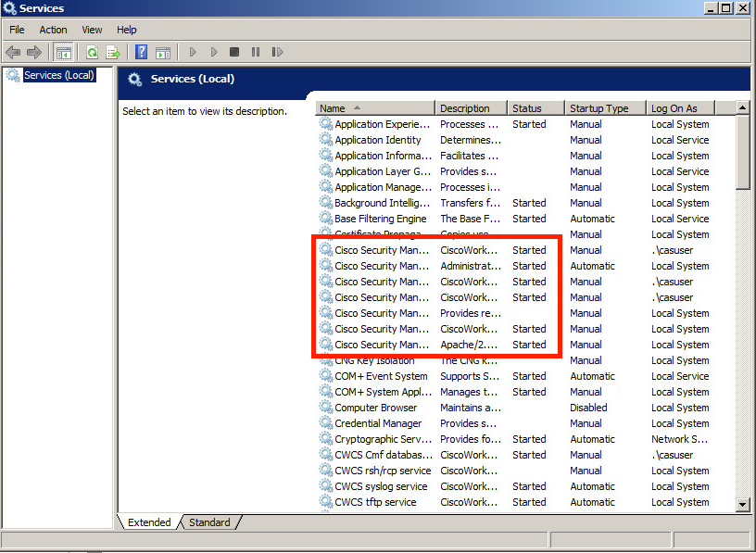Click the Services icon in the title bar

click(x=9, y=8)
